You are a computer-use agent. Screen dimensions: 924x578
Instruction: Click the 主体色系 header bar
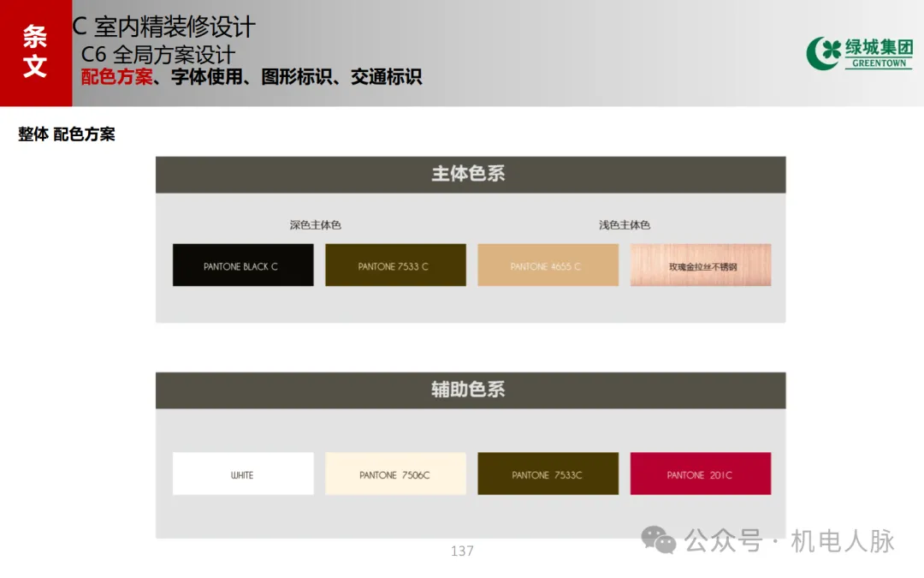tap(470, 174)
